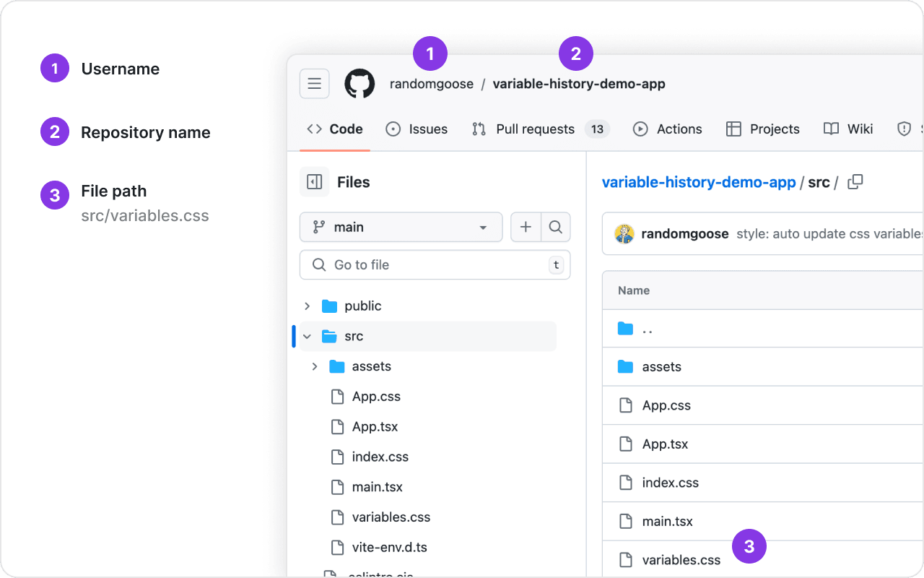Open the hamburger navigation menu
The image size is (924, 578).
315,84
